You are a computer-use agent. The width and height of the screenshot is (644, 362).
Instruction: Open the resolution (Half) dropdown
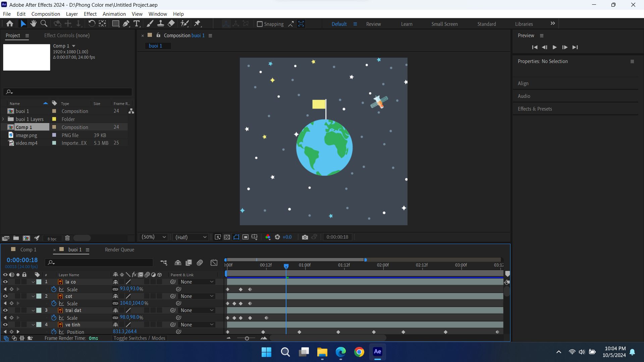point(191,237)
